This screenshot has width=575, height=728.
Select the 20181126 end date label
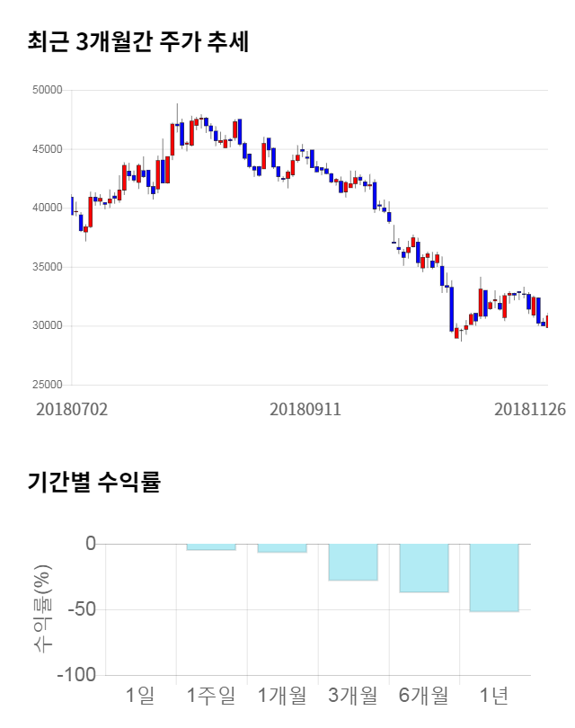tap(530, 409)
